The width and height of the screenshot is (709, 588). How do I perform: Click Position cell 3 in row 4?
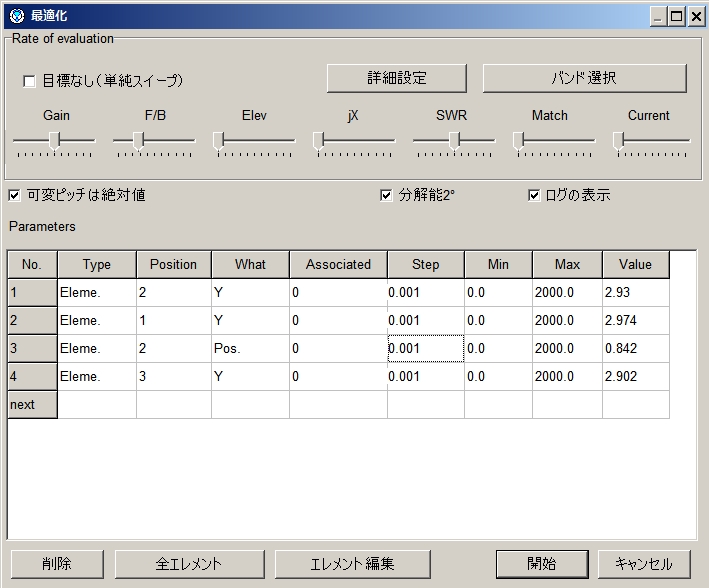174,377
